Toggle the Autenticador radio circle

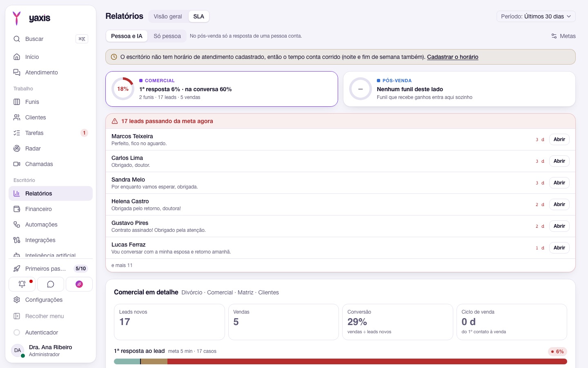[17, 332]
